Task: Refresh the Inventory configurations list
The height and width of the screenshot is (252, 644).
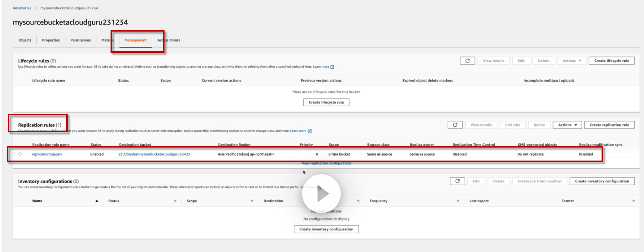Action: click(x=457, y=181)
